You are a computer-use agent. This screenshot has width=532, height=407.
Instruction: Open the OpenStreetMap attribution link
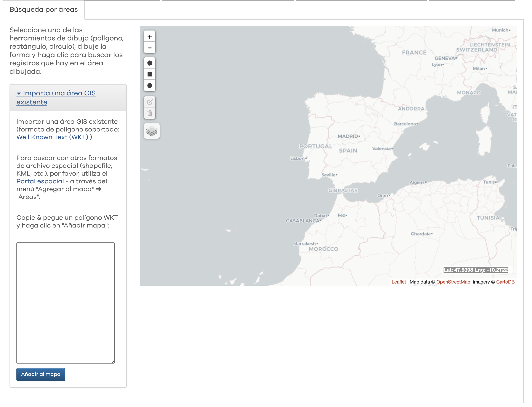453,282
